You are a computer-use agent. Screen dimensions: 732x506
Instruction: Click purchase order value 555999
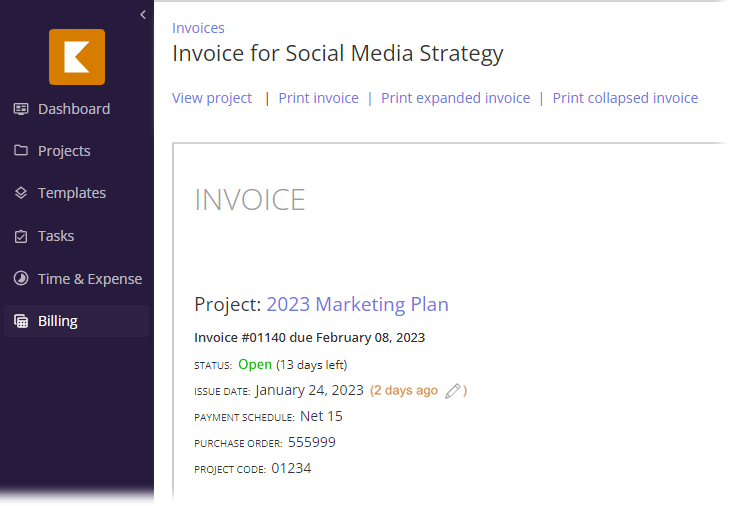coord(312,442)
